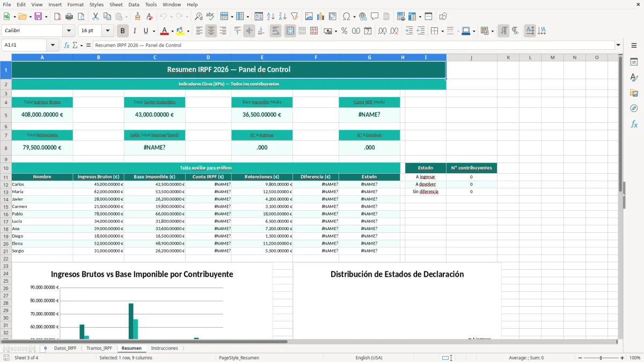The height and width of the screenshot is (362, 644).
Task: Click the PageStyle_Resumen status field
Action: [x=239, y=358]
